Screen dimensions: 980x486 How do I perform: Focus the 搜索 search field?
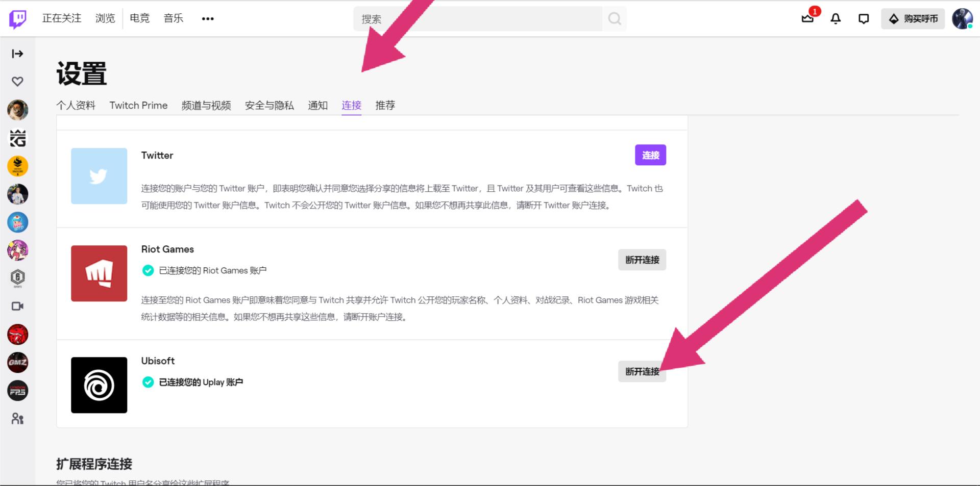tap(478, 19)
